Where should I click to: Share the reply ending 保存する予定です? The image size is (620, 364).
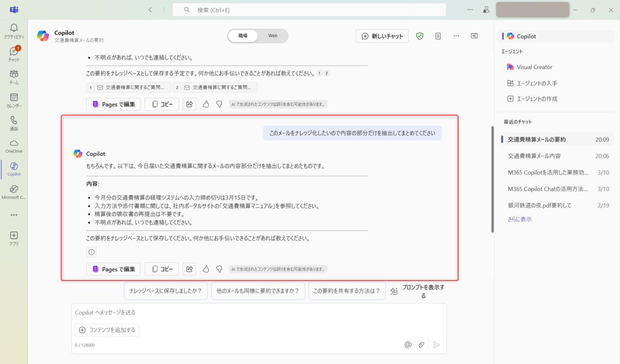tap(190, 104)
